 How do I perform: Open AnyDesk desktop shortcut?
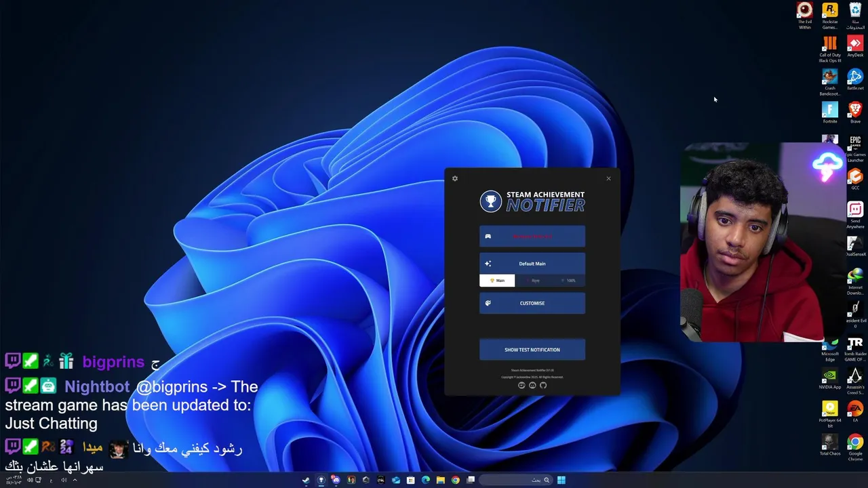[x=855, y=47]
